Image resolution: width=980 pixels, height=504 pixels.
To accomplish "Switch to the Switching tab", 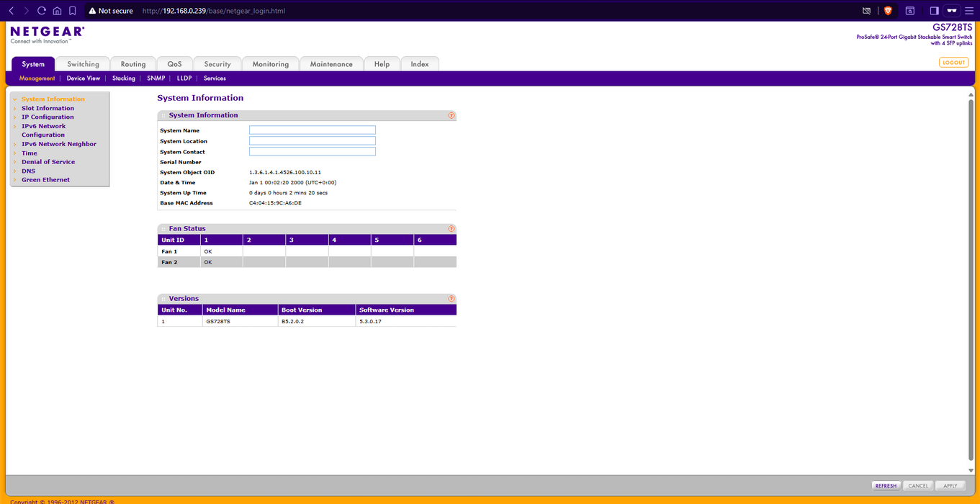I will point(83,64).
